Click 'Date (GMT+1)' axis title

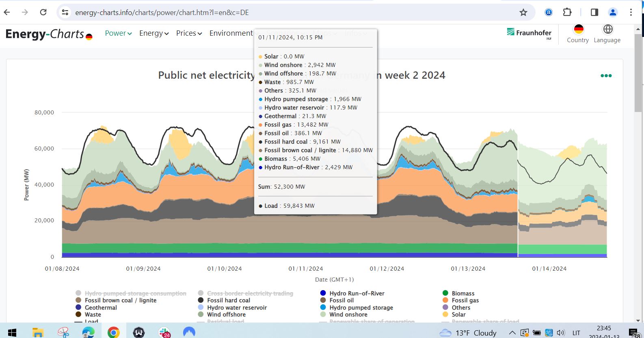[x=334, y=280]
